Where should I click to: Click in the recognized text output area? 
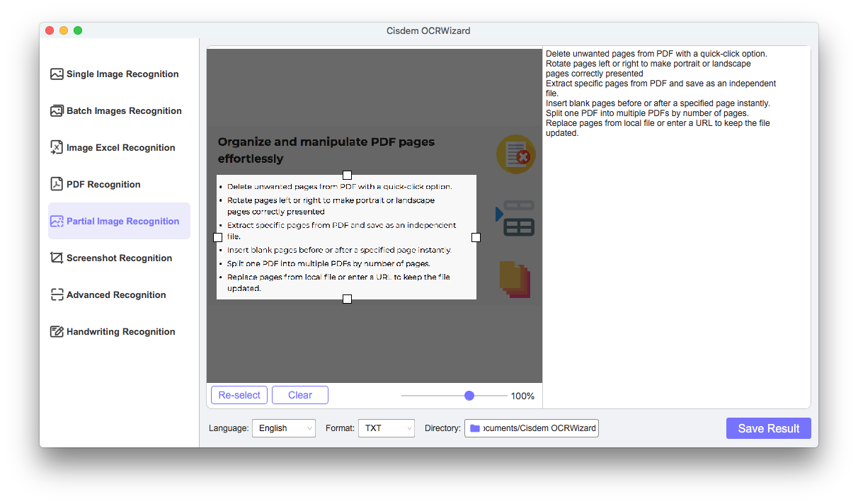click(x=676, y=269)
